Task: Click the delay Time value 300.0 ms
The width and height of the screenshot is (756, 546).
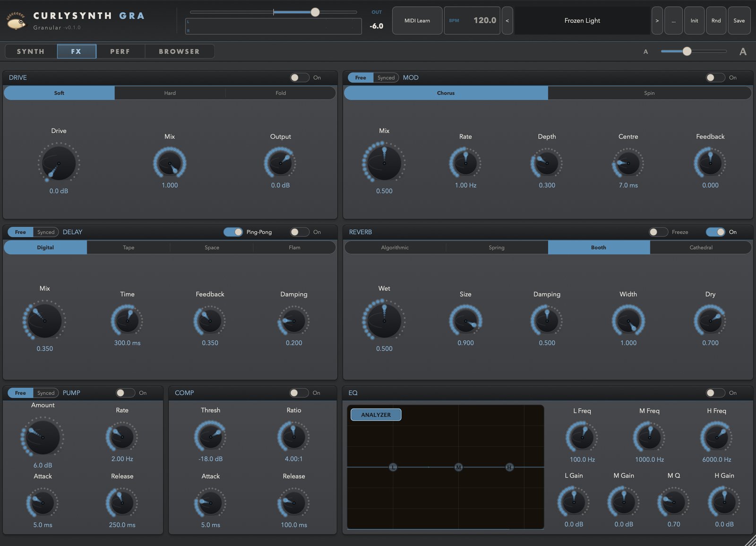Action: click(127, 343)
